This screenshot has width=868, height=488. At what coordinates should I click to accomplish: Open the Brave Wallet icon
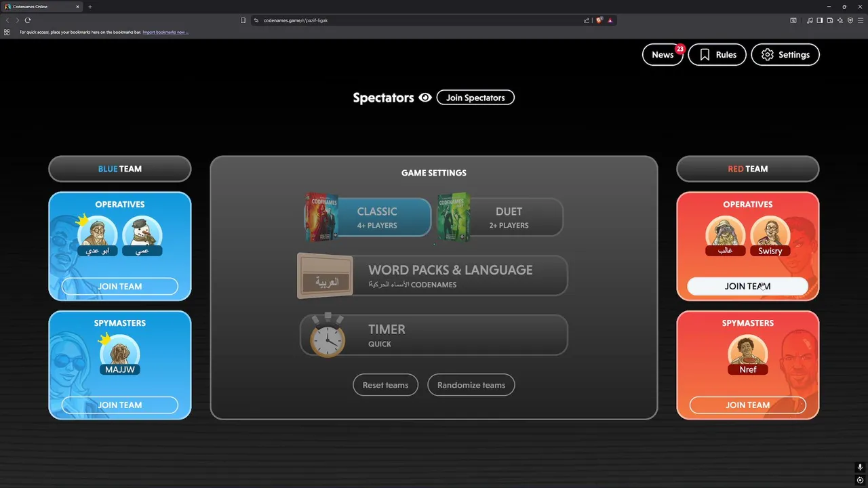click(x=830, y=20)
